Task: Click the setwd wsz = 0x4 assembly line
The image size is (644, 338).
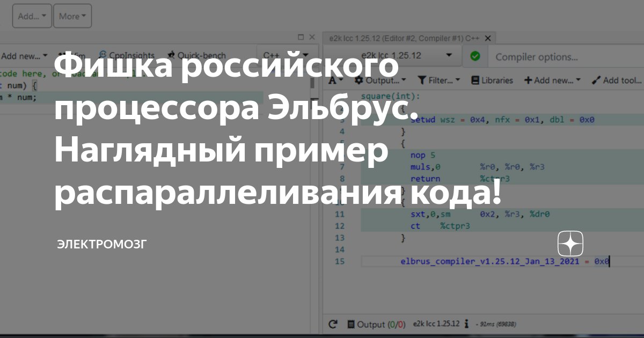Action: coord(502,120)
